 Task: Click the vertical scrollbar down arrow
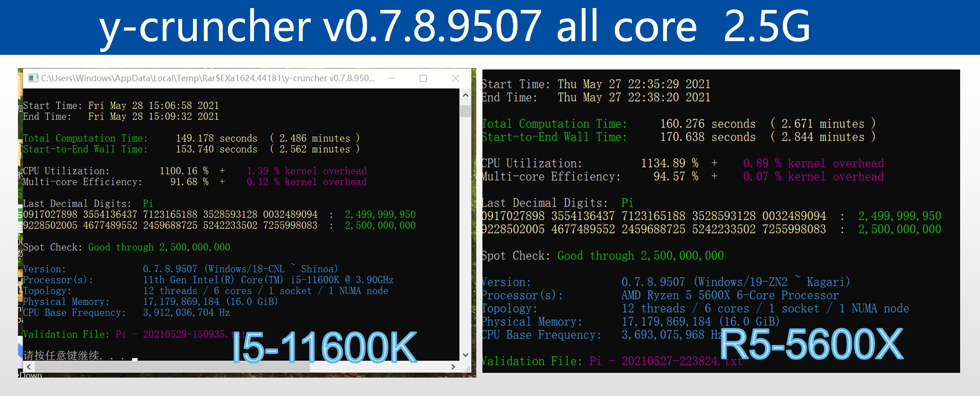click(465, 355)
